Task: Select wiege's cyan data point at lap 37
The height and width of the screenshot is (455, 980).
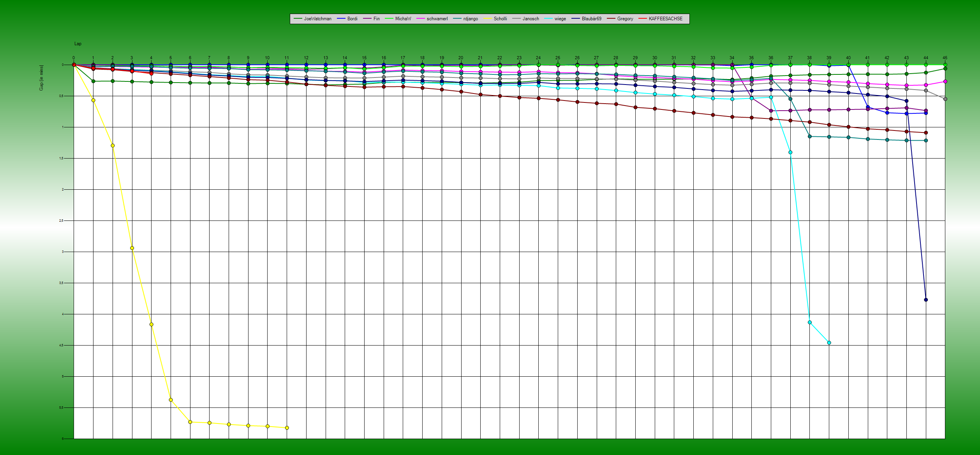Action: [790, 152]
